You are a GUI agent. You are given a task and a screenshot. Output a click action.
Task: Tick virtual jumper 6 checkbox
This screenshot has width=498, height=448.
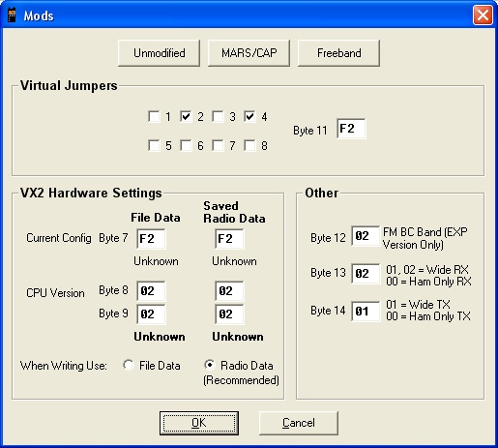pyautogui.click(x=186, y=145)
